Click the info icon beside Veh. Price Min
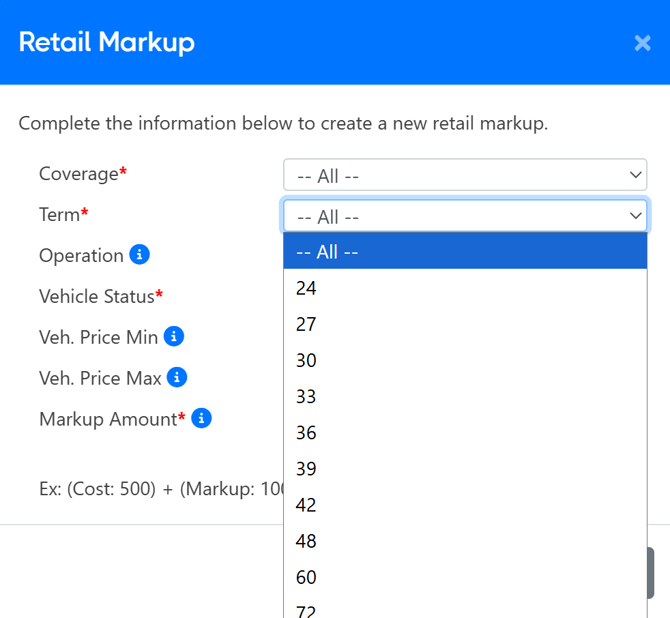Viewport: 670px width, 618px height. click(x=174, y=336)
